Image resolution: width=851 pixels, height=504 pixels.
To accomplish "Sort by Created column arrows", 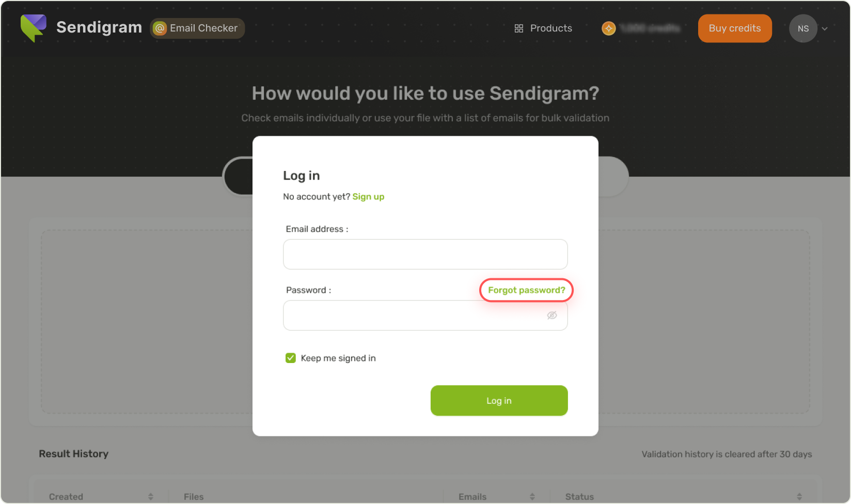I will click(x=151, y=497).
